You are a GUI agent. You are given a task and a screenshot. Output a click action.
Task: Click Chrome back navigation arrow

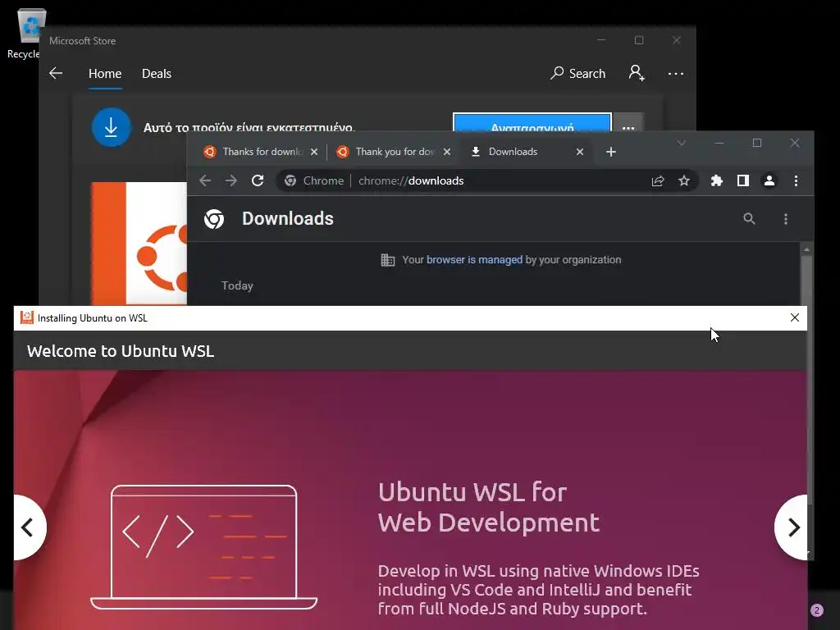tap(205, 180)
